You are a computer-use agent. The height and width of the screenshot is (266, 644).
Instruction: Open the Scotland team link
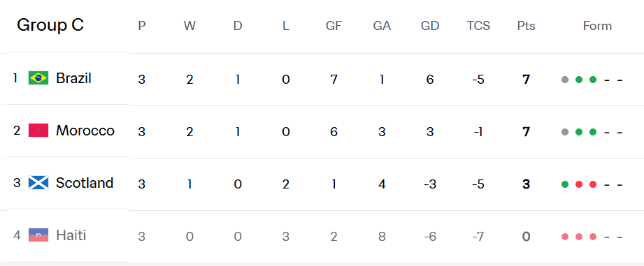(x=85, y=182)
